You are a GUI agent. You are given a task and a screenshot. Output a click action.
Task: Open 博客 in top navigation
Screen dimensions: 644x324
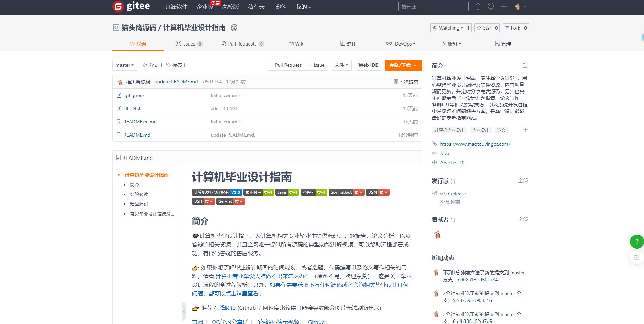pyautogui.click(x=280, y=7)
